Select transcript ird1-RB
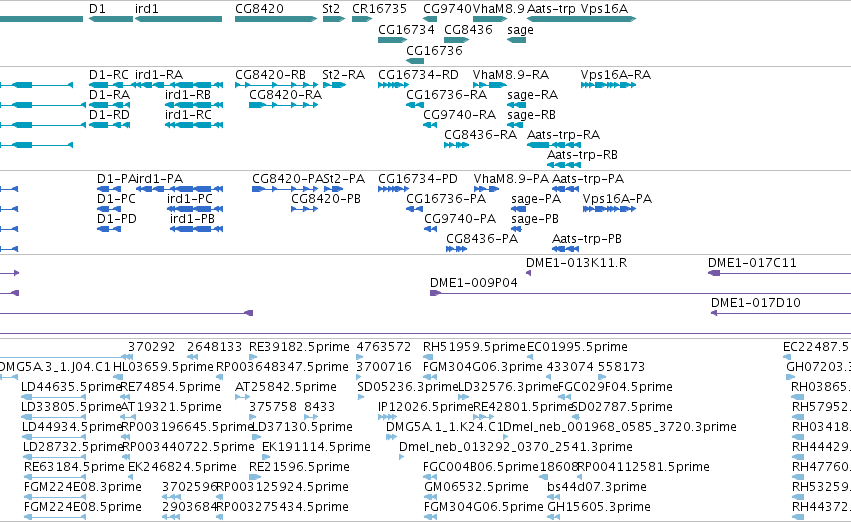 point(188,94)
